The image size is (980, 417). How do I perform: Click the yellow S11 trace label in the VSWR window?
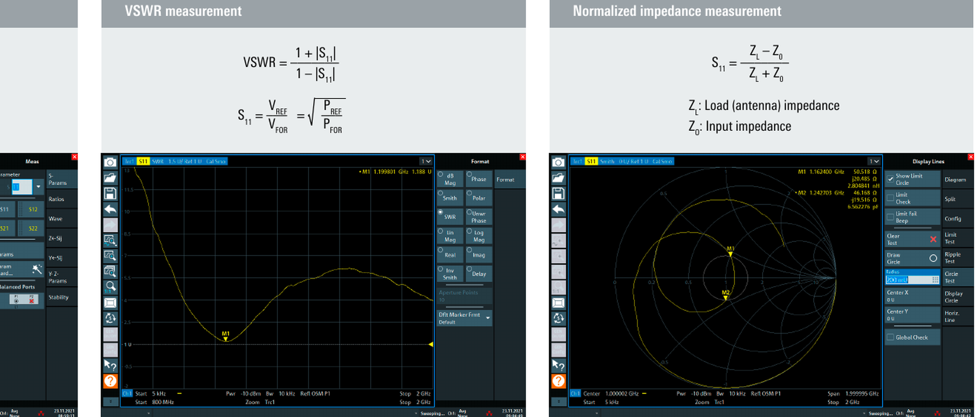click(x=143, y=162)
